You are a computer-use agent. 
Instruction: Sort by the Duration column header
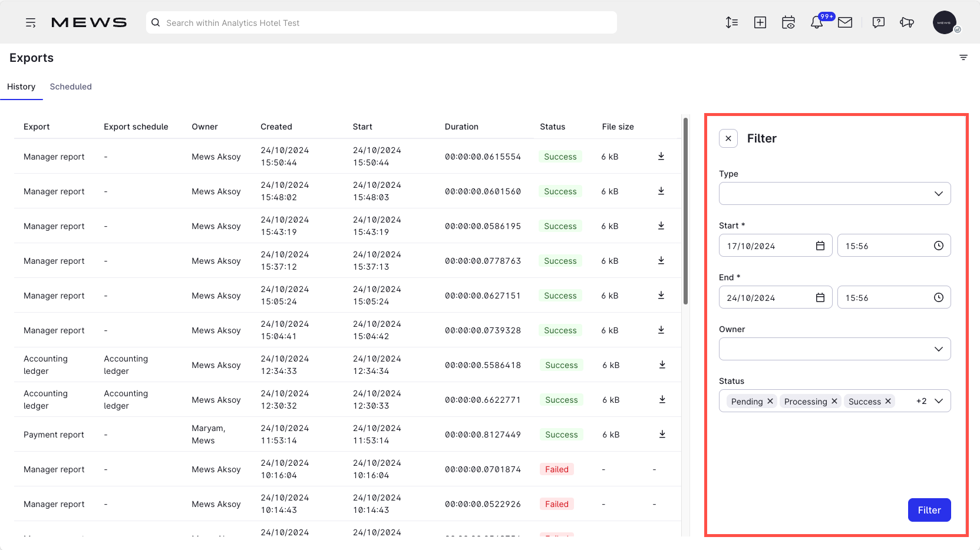point(461,127)
